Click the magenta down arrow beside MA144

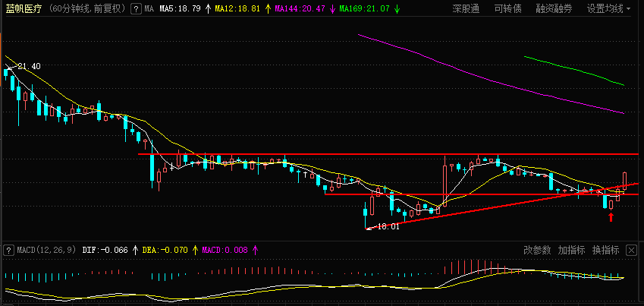(331, 8)
